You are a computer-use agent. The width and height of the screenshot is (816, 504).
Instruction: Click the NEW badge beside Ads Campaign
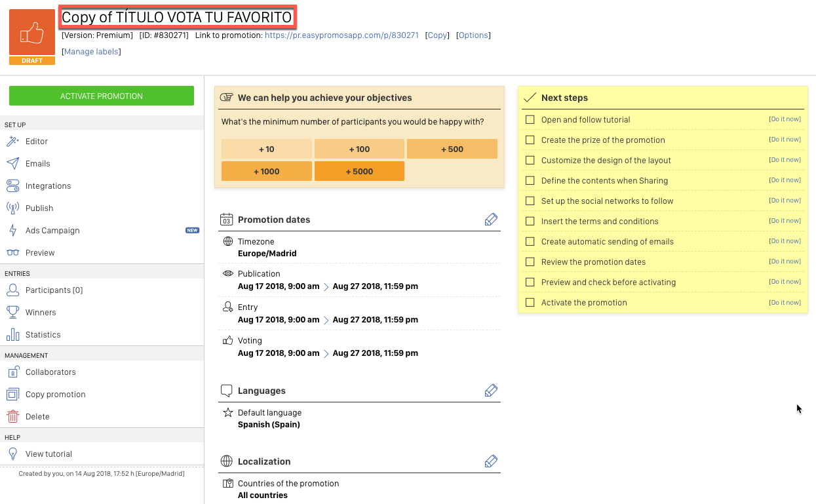click(192, 230)
